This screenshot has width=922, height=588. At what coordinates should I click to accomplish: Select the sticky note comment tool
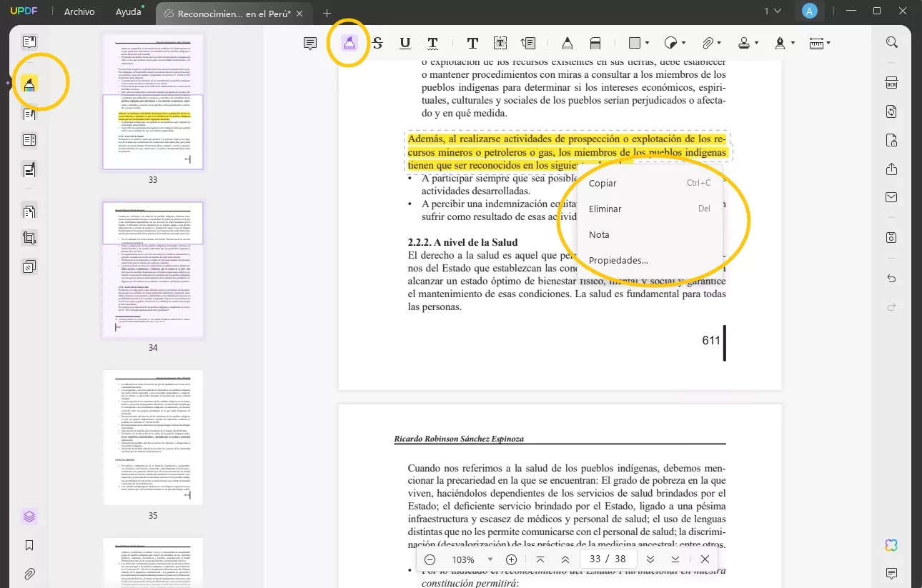310,44
